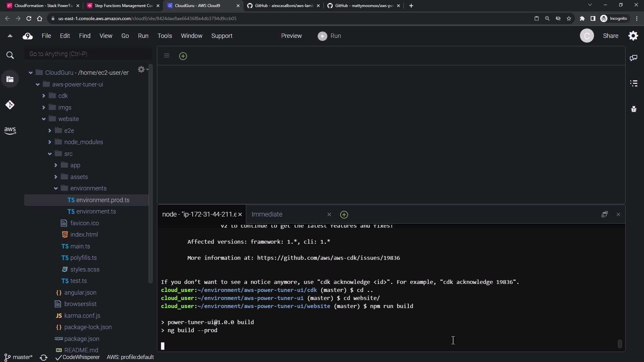Toggle the Environment file tree panel
This screenshot has width=644, height=362.
click(10, 79)
